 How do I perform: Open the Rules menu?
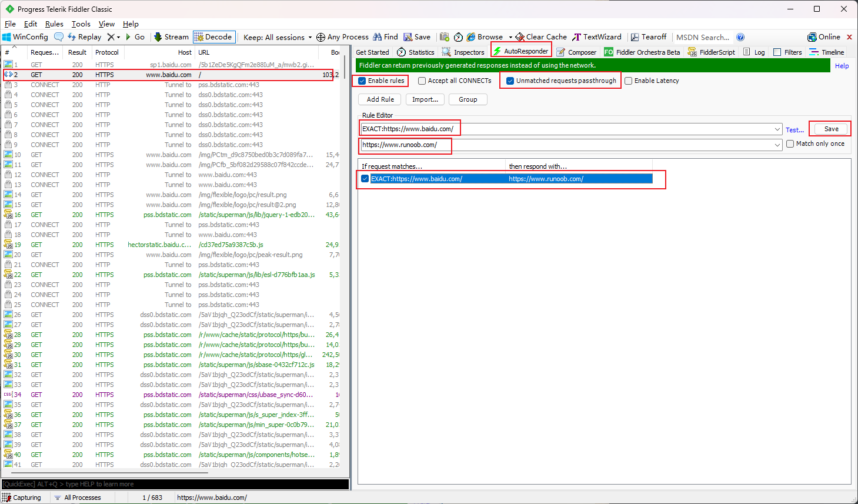54,24
